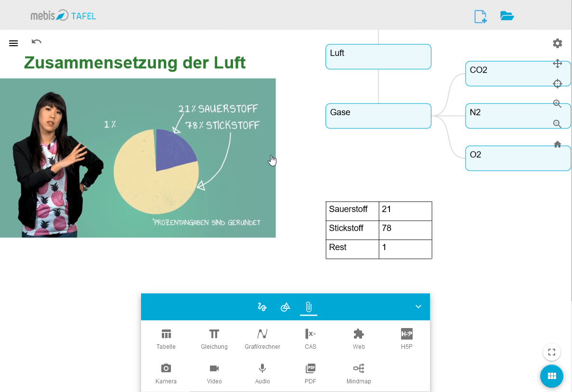Reset view with the home icon

(x=558, y=144)
